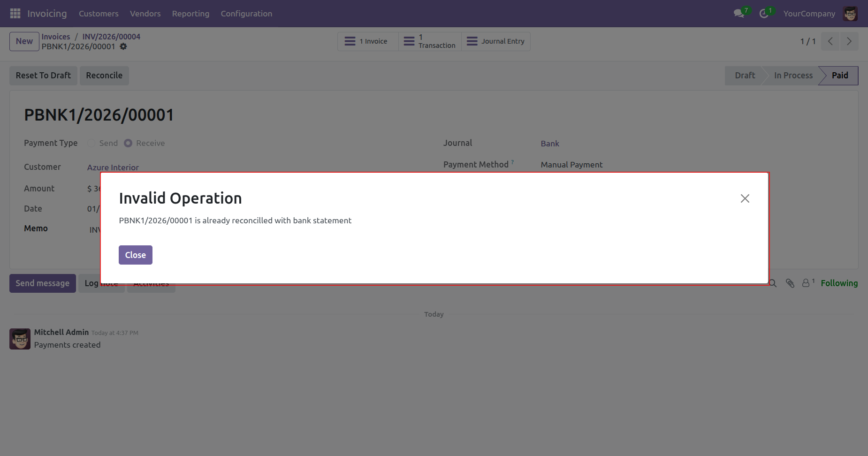The width and height of the screenshot is (868, 456).
Task: Click the Draft status stage
Action: click(x=745, y=76)
